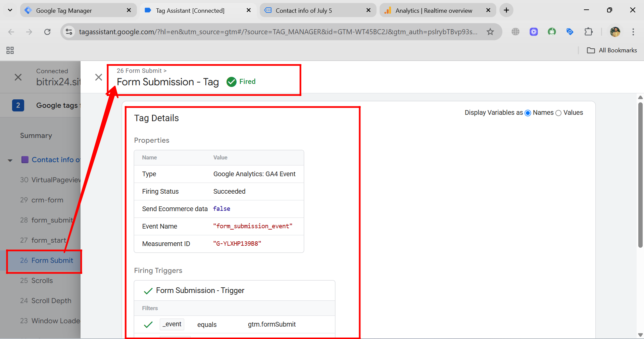Select Names display variables option
644x339 pixels.
coord(528,113)
